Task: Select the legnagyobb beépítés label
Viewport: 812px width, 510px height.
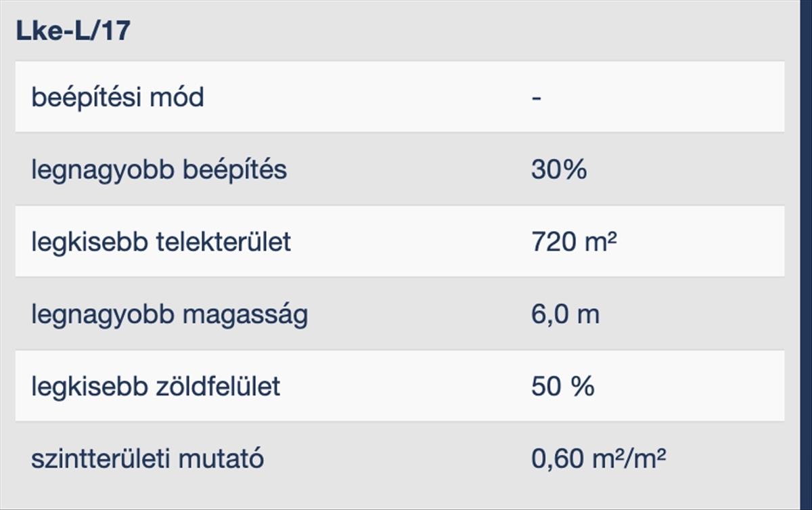Action: click(159, 169)
